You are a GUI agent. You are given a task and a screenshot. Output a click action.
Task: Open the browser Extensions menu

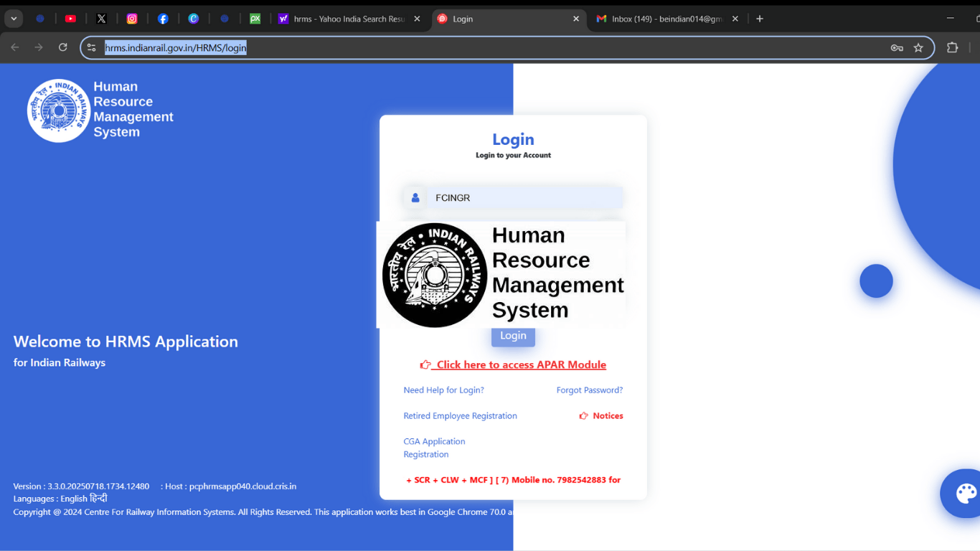[953, 47]
